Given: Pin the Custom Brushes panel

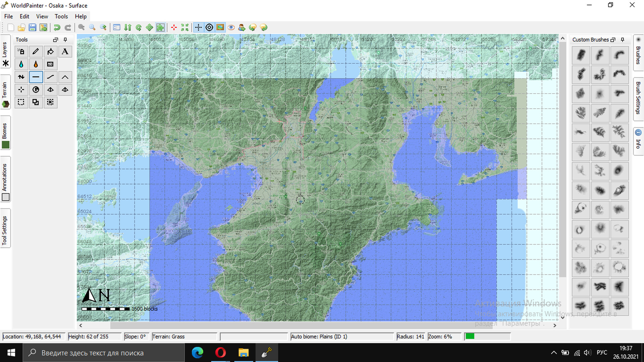Looking at the screenshot, I should (x=623, y=40).
